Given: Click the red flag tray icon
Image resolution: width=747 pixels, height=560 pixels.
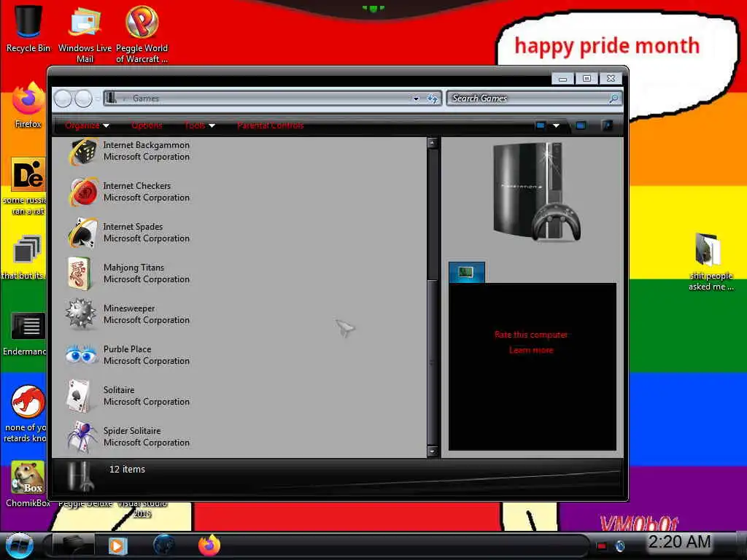Looking at the screenshot, I should tap(602, 545).
